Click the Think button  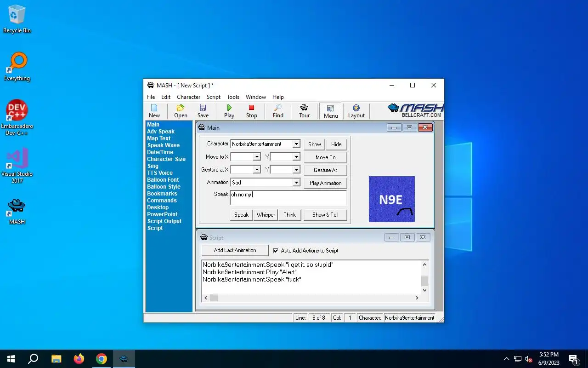coord(290,214)
